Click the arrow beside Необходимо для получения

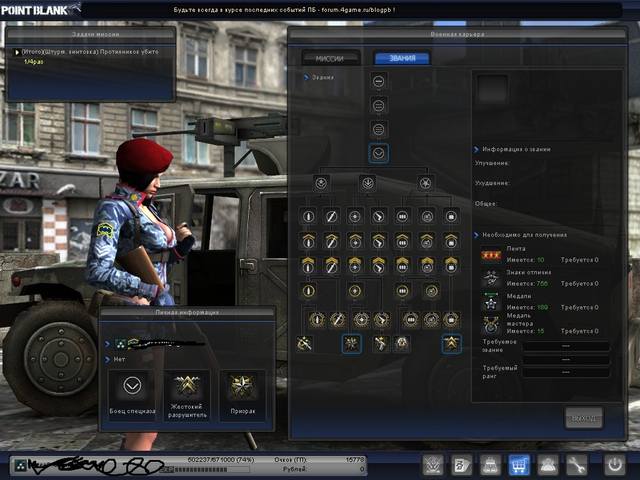476,235
